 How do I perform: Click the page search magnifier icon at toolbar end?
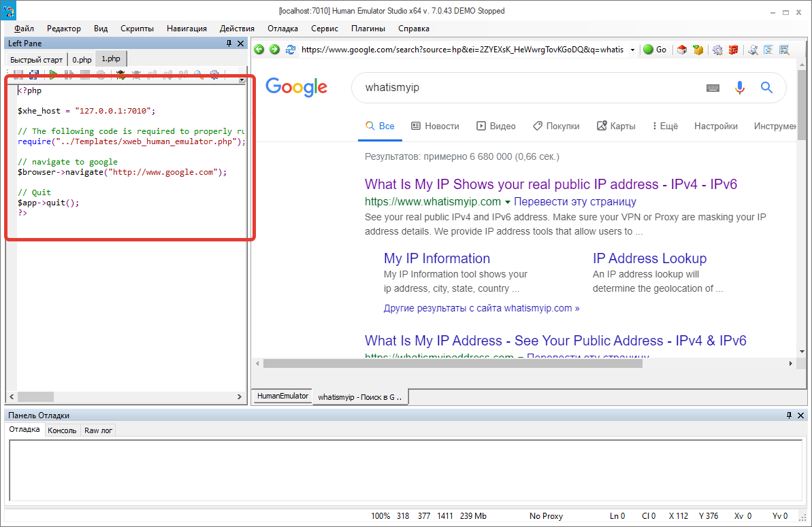coord(785,50)
